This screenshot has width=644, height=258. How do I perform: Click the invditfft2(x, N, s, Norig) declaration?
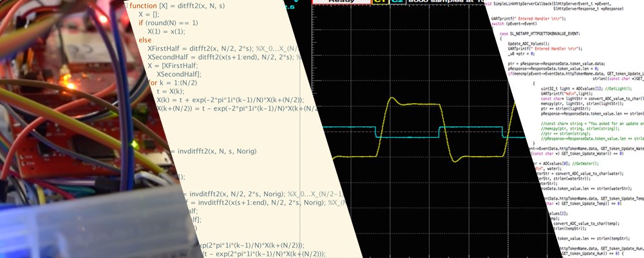click(217, 152)
